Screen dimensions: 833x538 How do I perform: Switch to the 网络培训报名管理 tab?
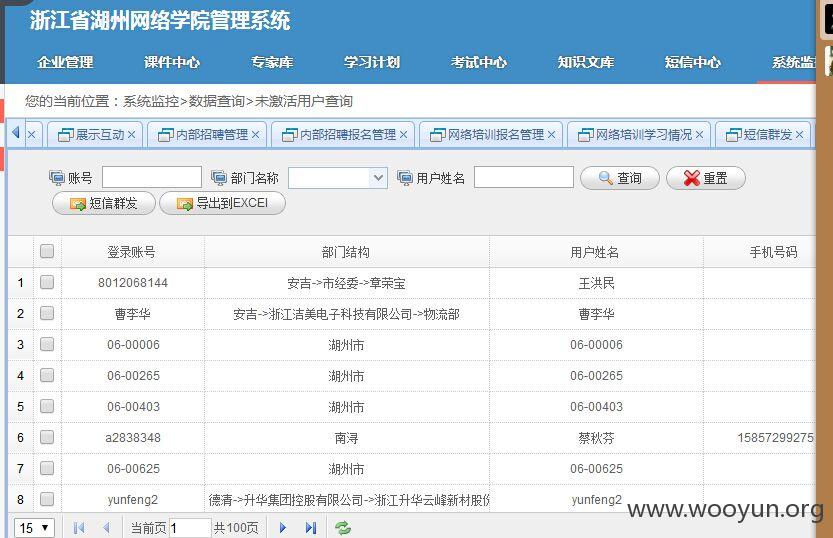point(490,135)
